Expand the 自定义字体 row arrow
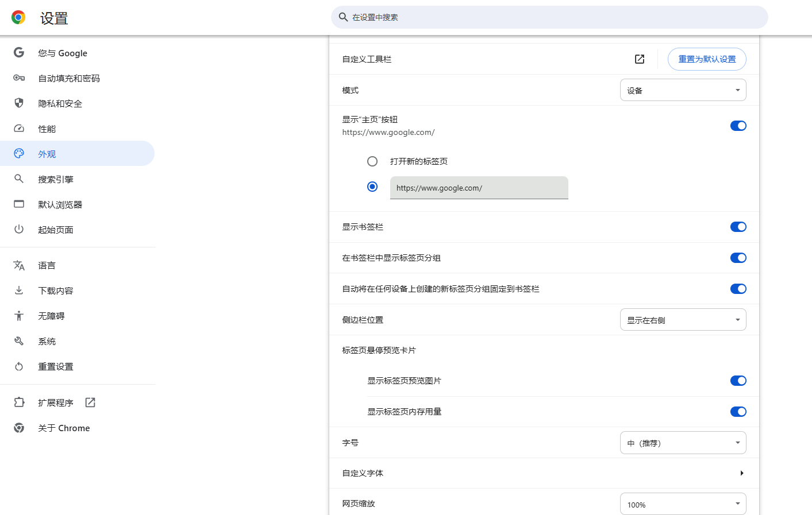This screenshot has height=515, width=812. 742,473
